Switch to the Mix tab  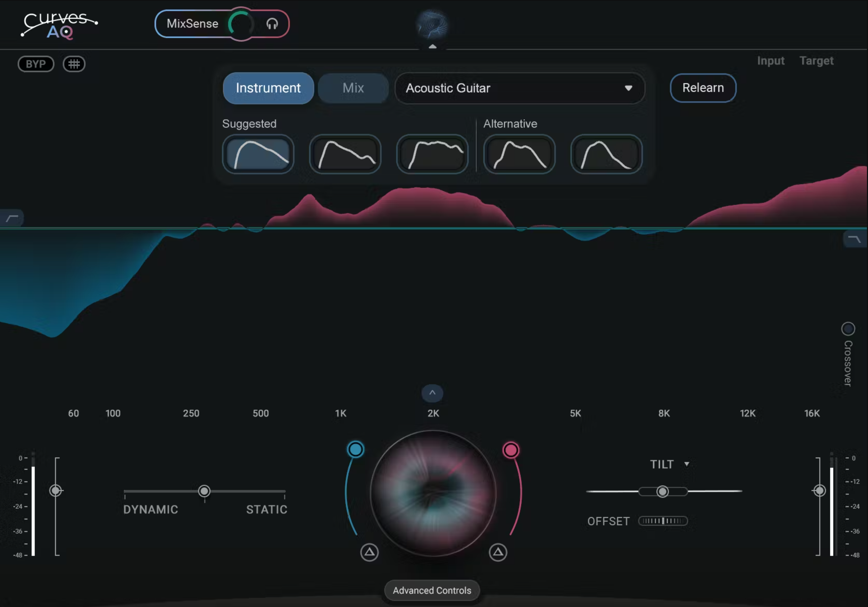353,88
